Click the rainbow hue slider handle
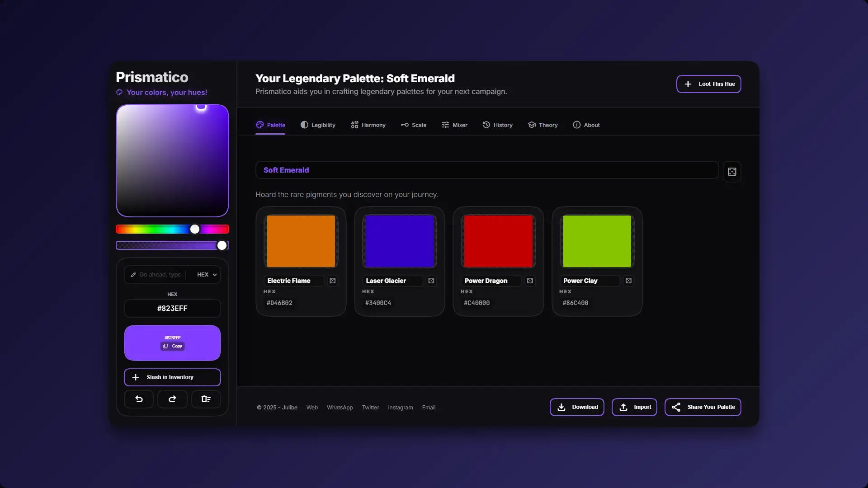 point(195,229)
